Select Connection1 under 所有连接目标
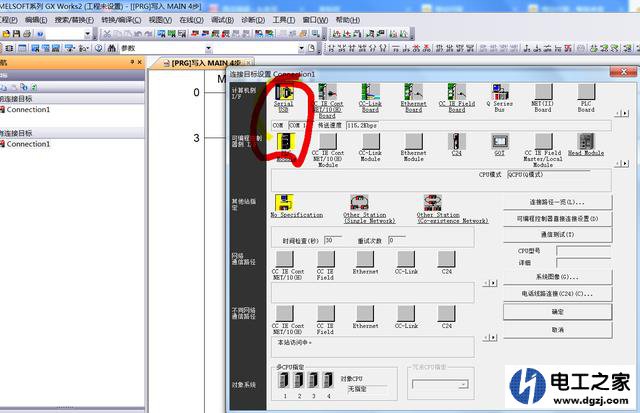Screen dimensions: 640x413 (x=28, y=144)
